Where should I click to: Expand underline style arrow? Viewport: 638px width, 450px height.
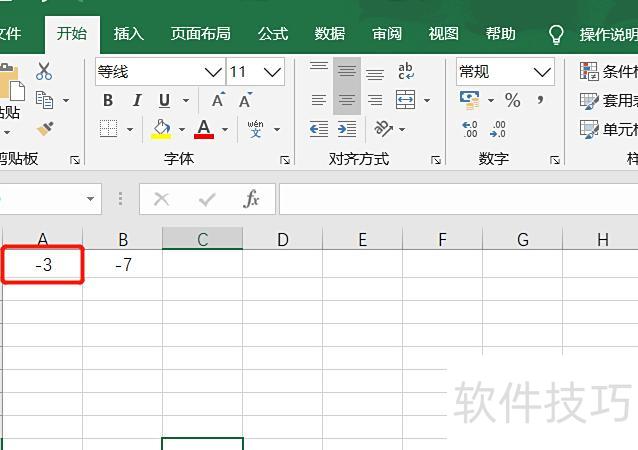[x=186, y=100]
